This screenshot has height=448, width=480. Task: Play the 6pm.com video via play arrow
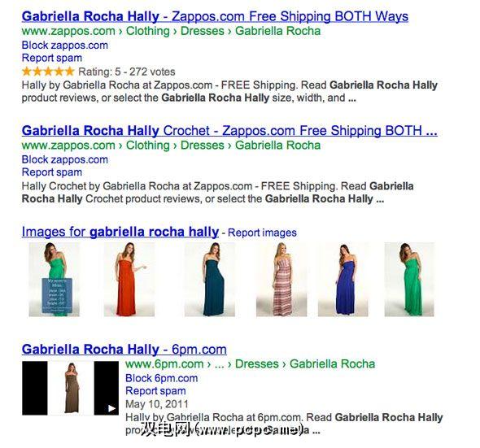(111, 408)
